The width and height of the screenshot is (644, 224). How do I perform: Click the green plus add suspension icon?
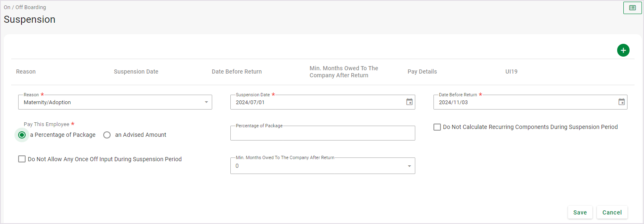coord(623,50)
